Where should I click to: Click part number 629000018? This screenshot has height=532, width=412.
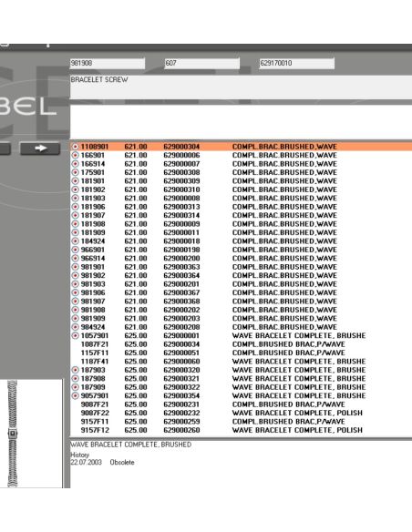click(181, 241)
